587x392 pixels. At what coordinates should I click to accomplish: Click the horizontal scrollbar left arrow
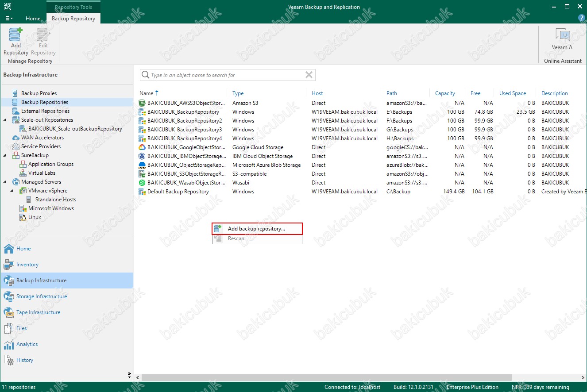coord(138,378)
